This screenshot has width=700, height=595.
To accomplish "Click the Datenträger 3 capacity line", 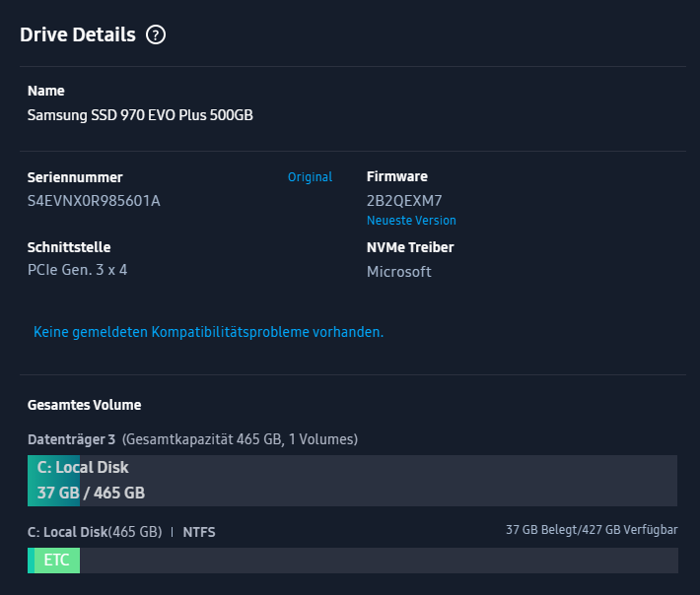I will click(x=192, y=439).
